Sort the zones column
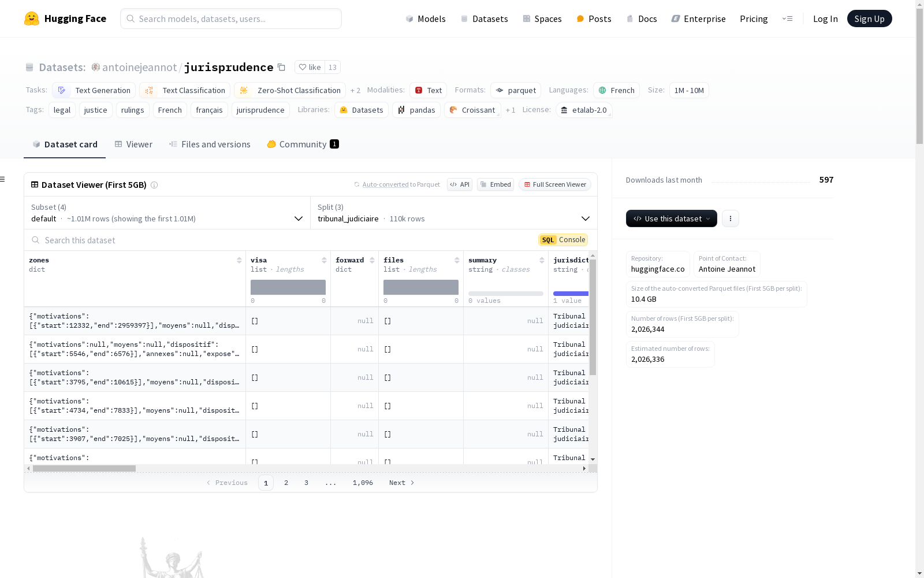 pyautogui.click(x=239, y=260)
